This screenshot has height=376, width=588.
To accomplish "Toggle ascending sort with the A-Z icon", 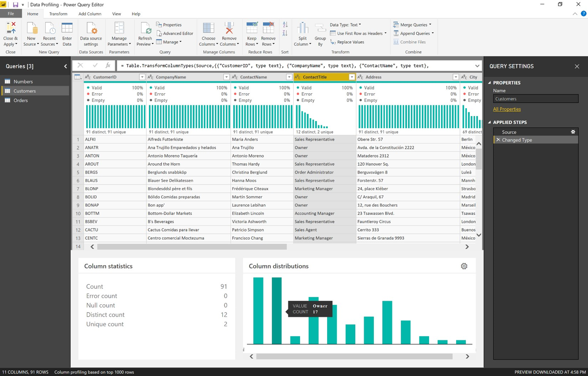I will click(x=285, y=24).
